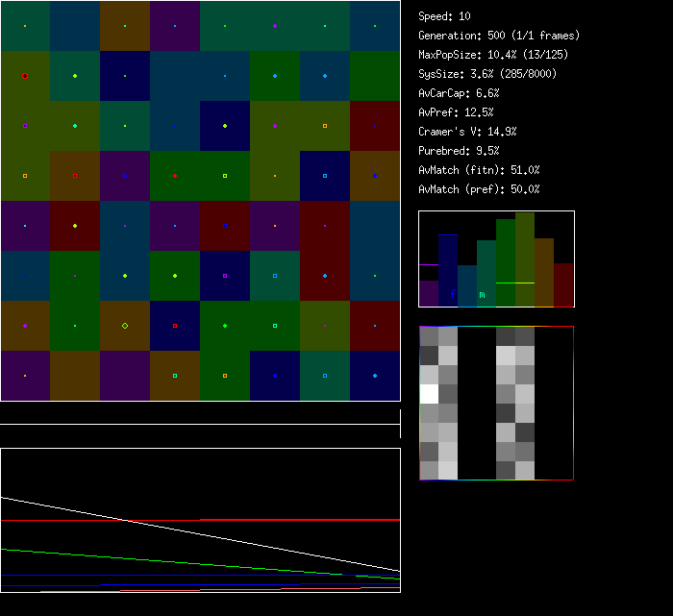Image resolution: width=673 pixels, height=616 pixels.
Task: Select the Generation: 500 counter text
Action: pyautogui.click(x=498, y=36)
